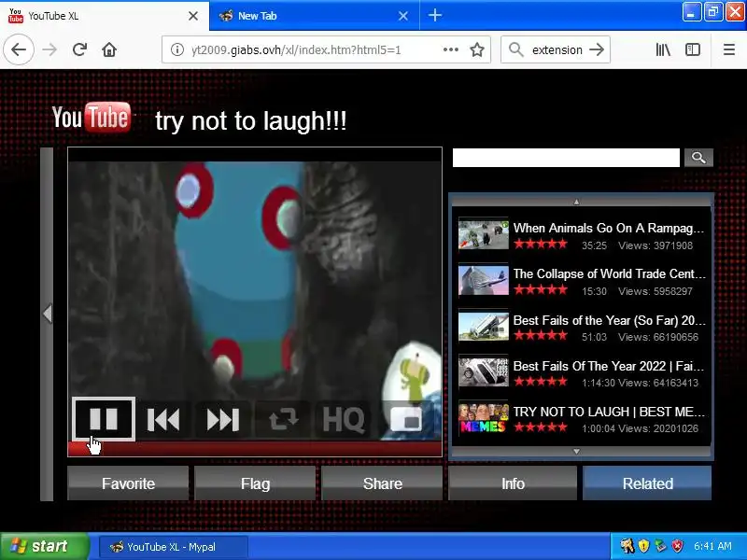Open page actions three-dot menu
The width and height of the screenshot is (747, 560).
(451, 49)
